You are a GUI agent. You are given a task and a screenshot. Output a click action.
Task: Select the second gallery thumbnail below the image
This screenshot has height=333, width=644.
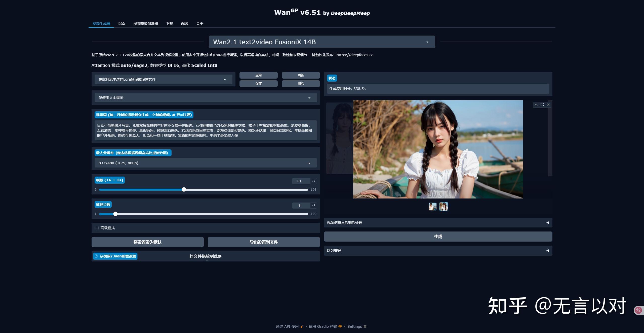[444, 207]
